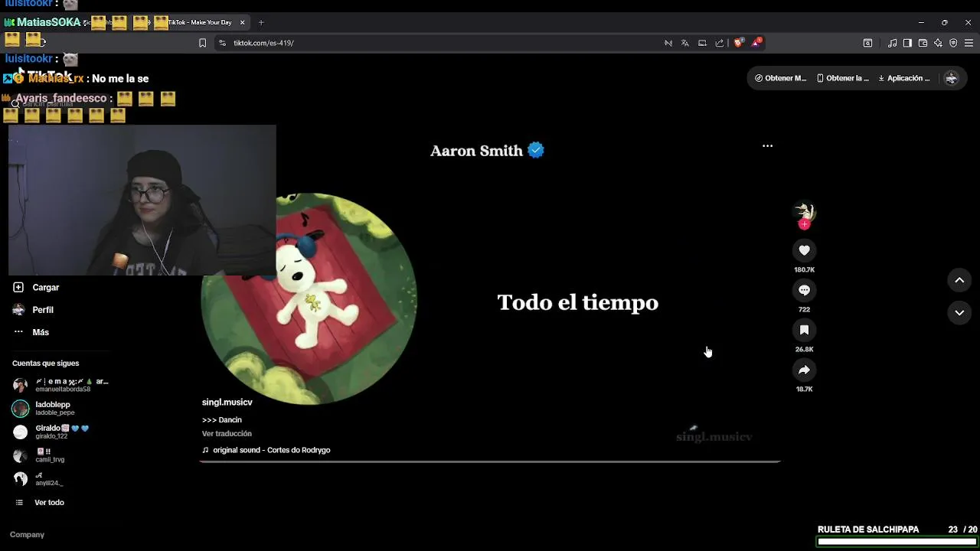Toggle the browser sidebar panel icon
Viewport: 980px width, 551px height.
point(907,43)
